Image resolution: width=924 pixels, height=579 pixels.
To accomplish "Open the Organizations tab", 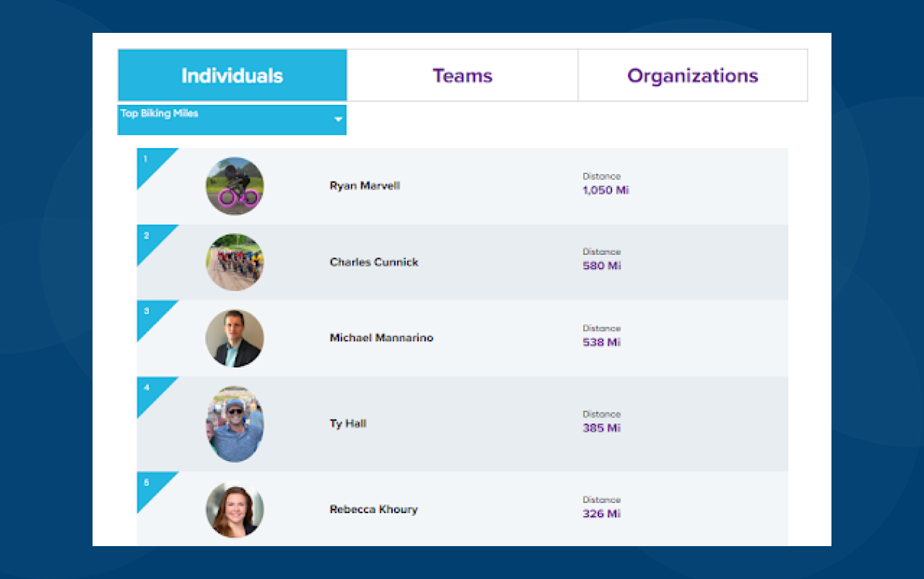I will point(692,75).
